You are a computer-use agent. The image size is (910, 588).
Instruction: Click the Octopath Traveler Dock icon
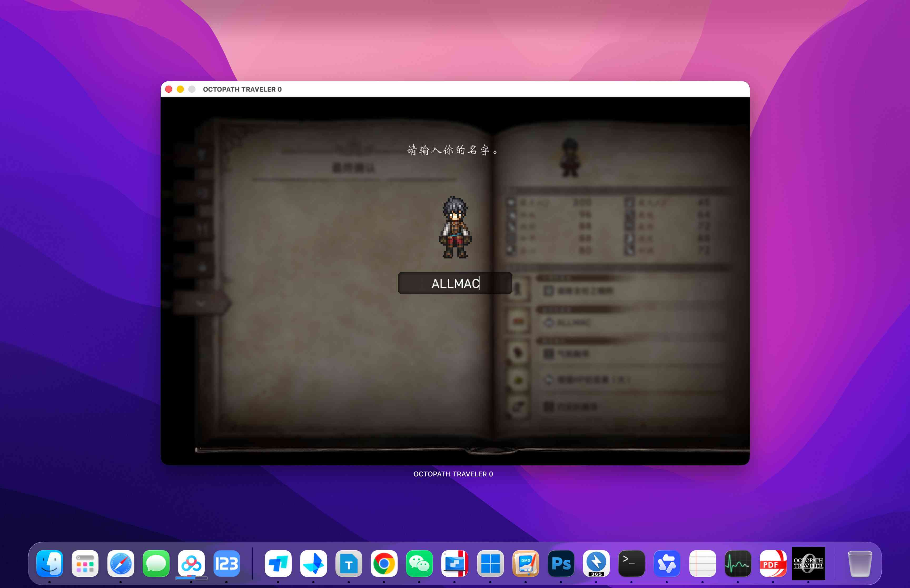coord(808,564)
